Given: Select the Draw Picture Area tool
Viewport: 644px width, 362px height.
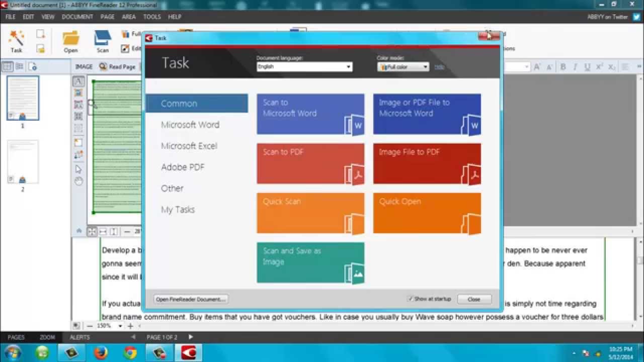Looking at the screenshot, I should (78, 93).
